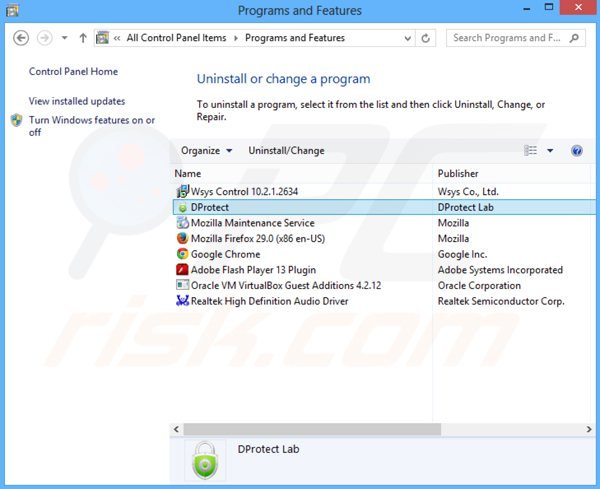This screenshot has height=489, width=600.
Task: Click publisher Wsys Co., Ltd.
Action: [468, 192]
